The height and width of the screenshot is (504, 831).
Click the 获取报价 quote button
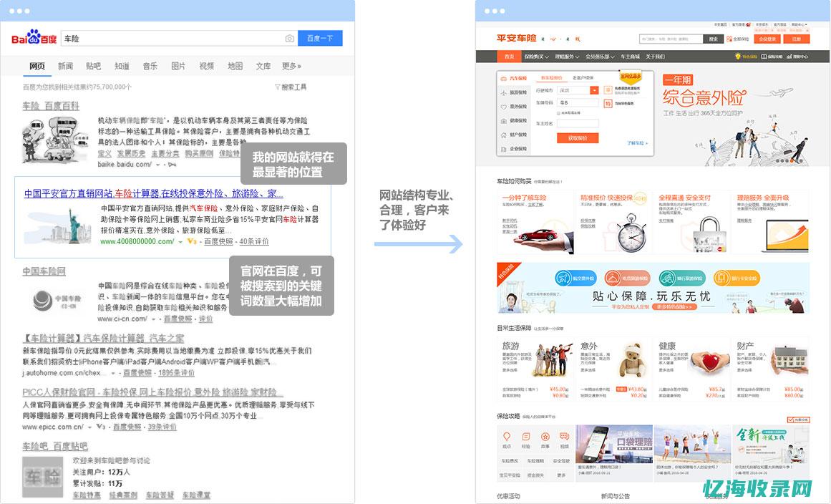[578, 138]
